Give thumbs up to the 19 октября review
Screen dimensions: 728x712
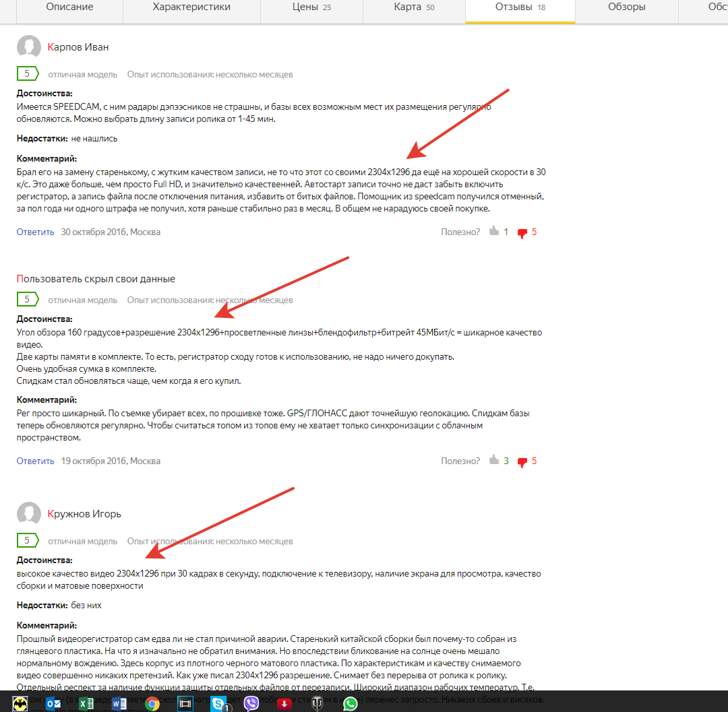[x=494, y=459]
